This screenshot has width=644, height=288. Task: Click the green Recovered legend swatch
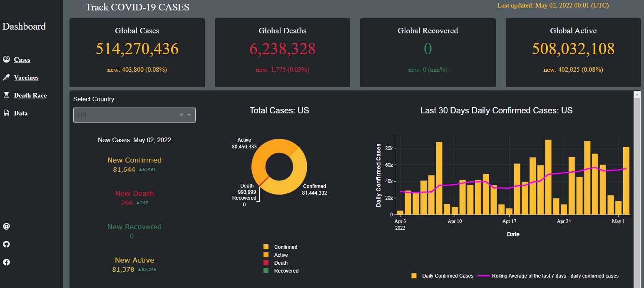tap(266, 271)
